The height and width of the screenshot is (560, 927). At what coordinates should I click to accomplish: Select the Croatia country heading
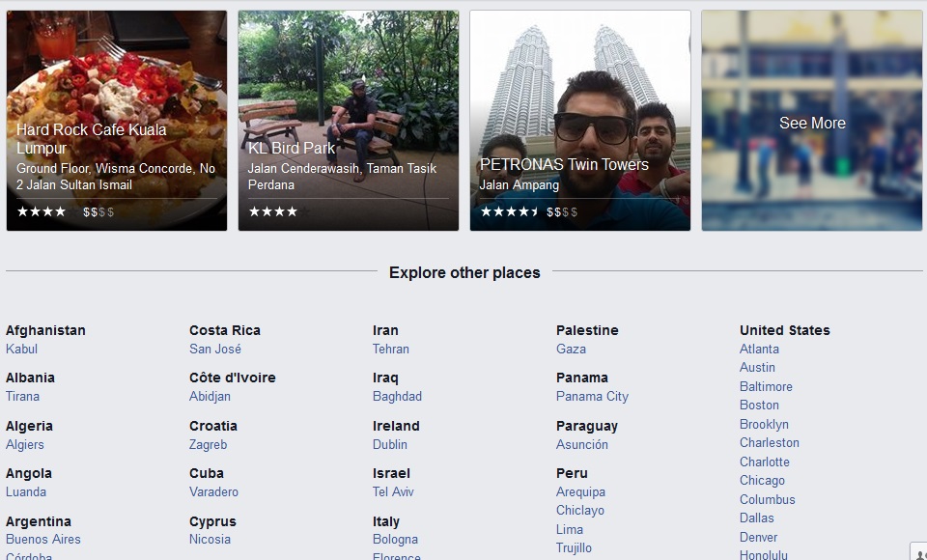point(213,427)
